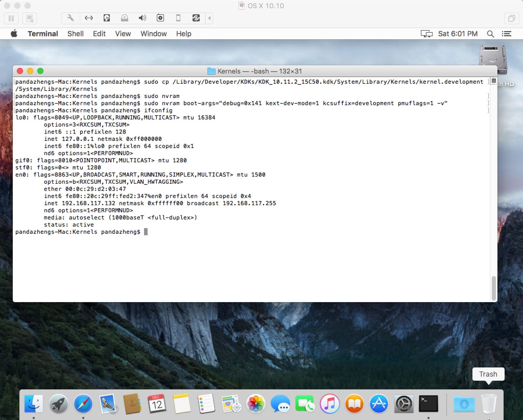Click the wrench settings icon in VM toolbar
This screenshot has width=523, height=420.
tap(70, 18)
